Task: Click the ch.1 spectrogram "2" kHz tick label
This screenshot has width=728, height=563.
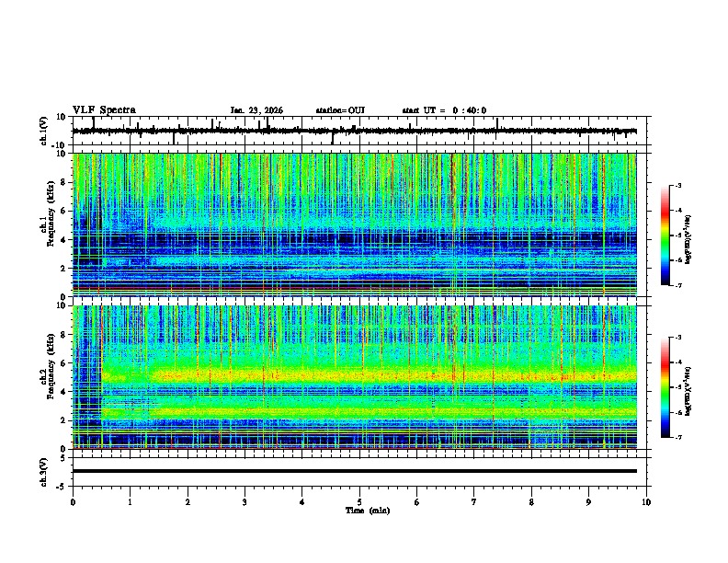Action: click(x=63, y=268)
